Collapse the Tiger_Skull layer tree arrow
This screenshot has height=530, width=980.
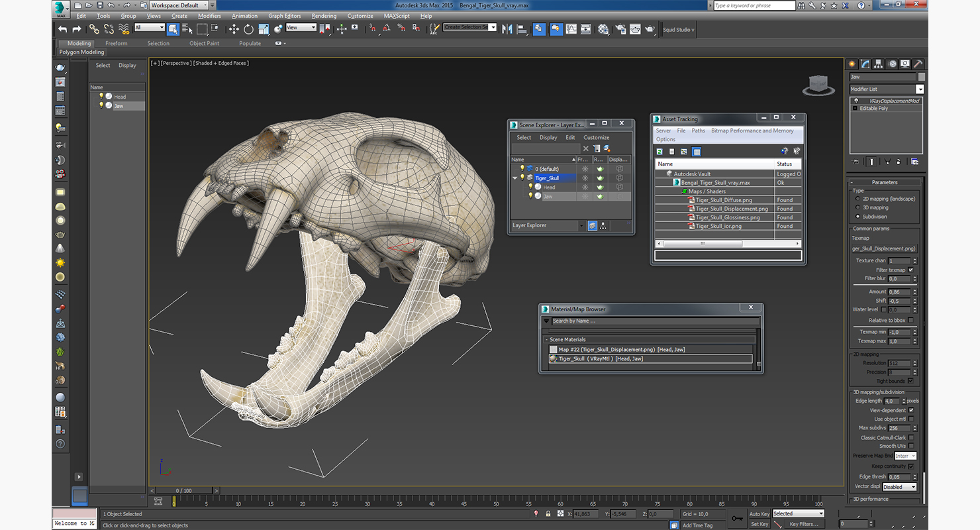click(x=514, y=178)
